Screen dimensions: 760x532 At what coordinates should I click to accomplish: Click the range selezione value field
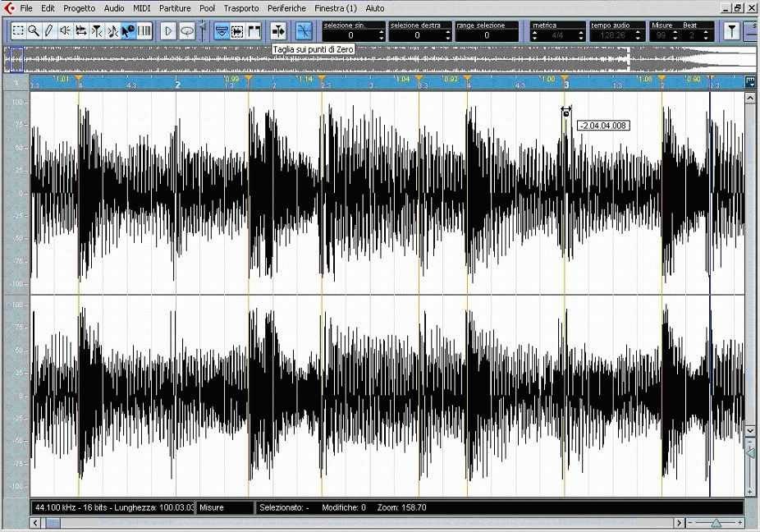[486, 35]
